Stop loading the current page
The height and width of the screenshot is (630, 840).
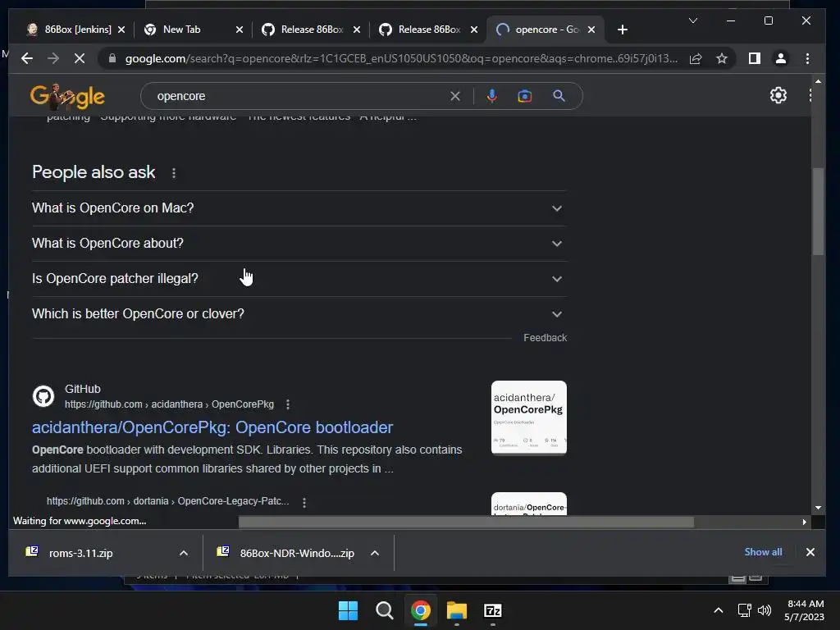tap(80, 58)
